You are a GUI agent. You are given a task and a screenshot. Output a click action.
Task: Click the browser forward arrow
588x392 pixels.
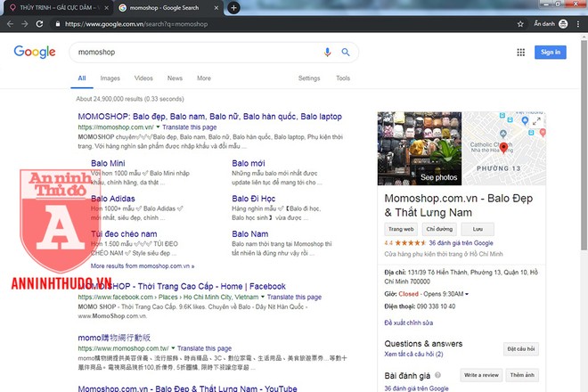[x=25, y=24]
